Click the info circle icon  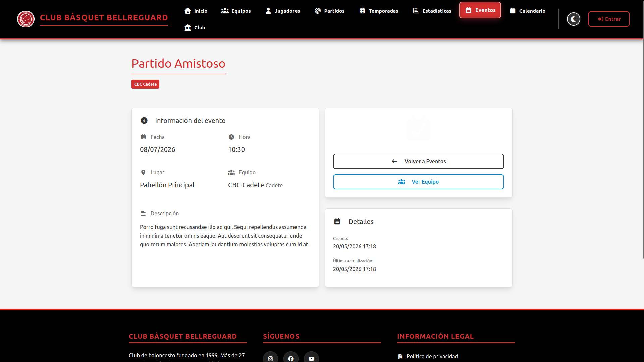click(x=144, y=121)
